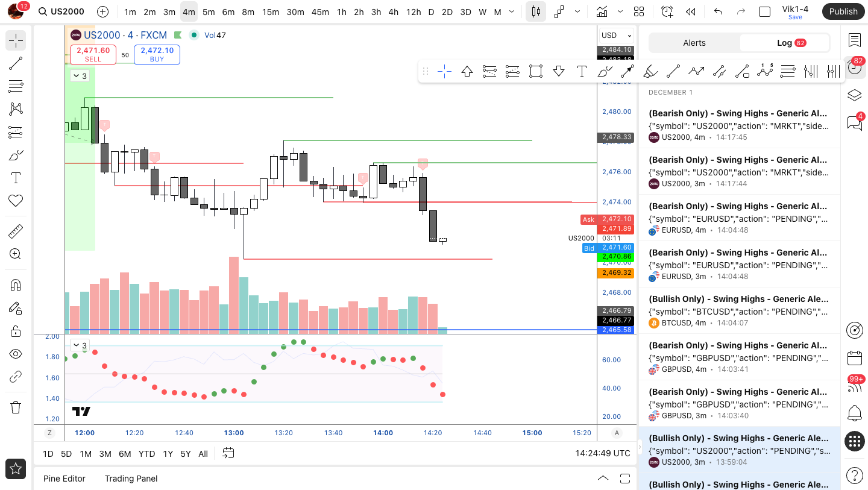
Task: Open the candlestick chart type button
Action: tap(536, 11)
